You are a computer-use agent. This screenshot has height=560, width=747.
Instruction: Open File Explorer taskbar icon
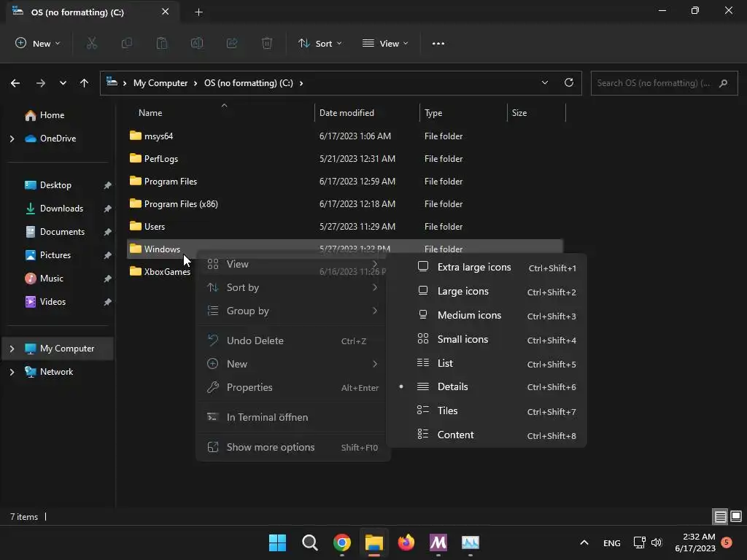tap(374, 542)
